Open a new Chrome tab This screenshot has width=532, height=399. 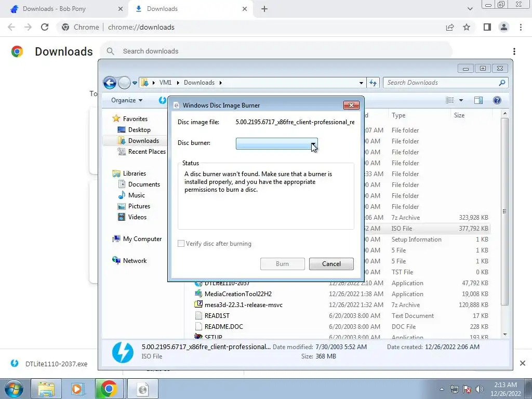(264, 9)
